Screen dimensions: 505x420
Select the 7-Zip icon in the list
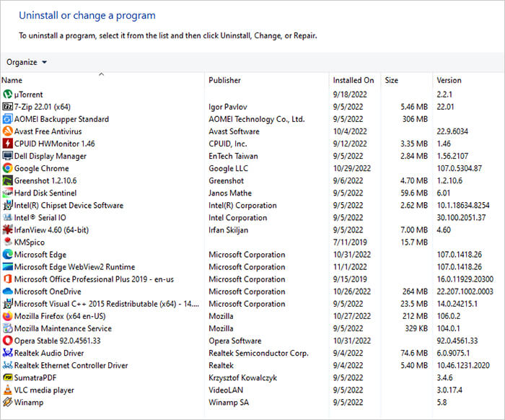(x=7, y=107)
